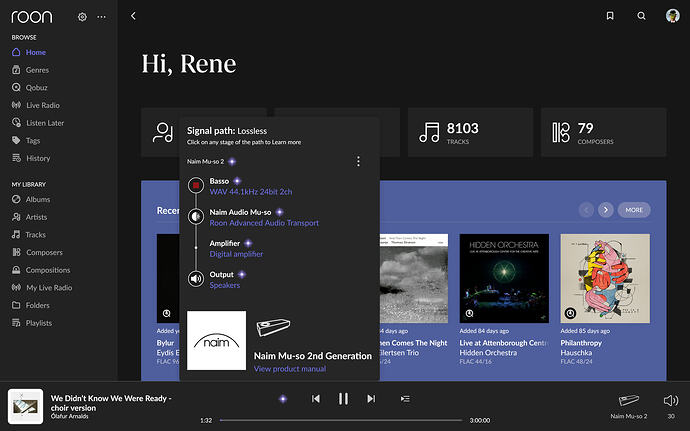Open Artists in My Library
The width and height of the screenshot is (690, 431).
29,217
